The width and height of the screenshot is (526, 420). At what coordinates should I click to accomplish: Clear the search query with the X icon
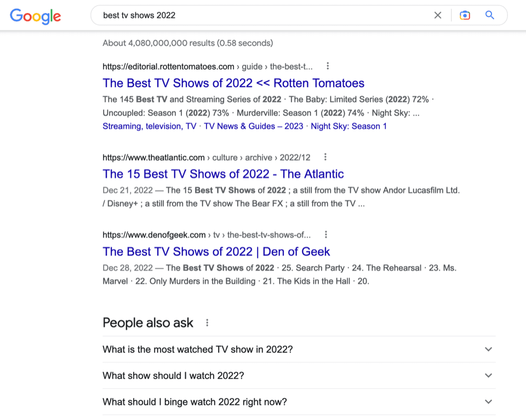438,15
